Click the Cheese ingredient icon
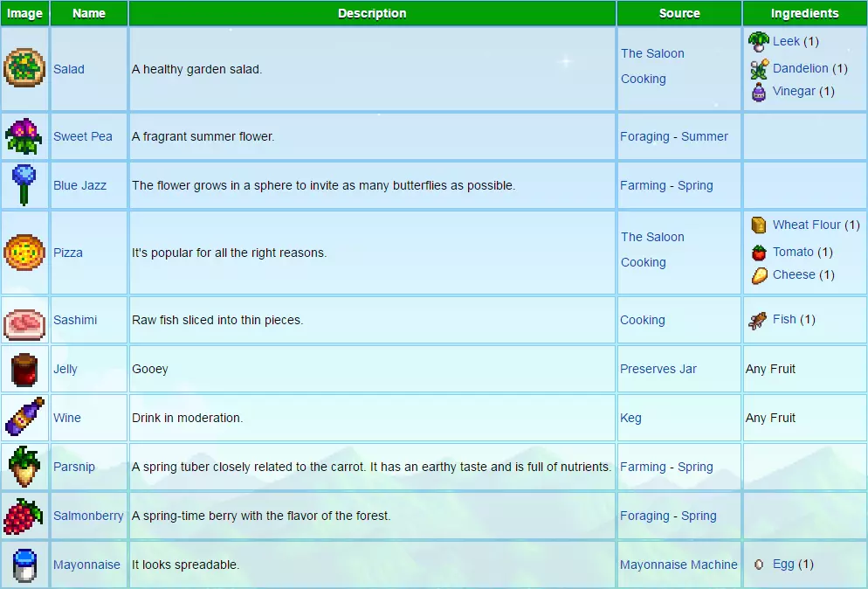Screen dimensions: 868x589 tap(760, 275)
